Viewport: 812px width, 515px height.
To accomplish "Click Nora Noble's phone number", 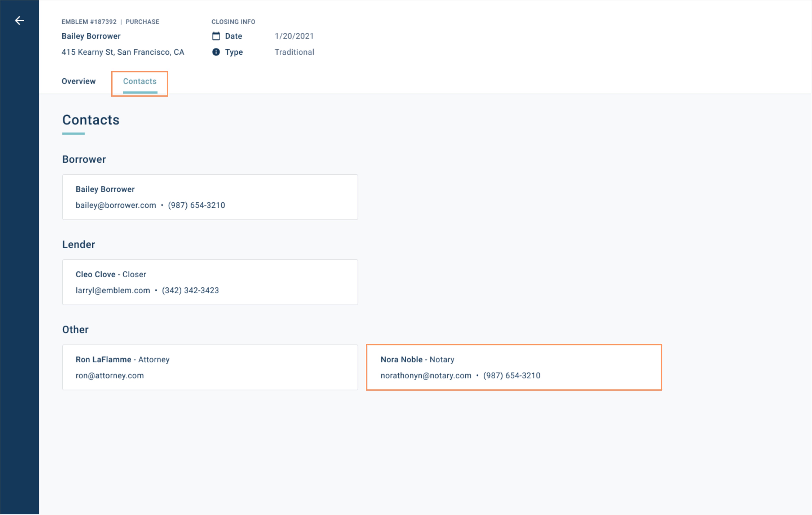I will point(512,375).
